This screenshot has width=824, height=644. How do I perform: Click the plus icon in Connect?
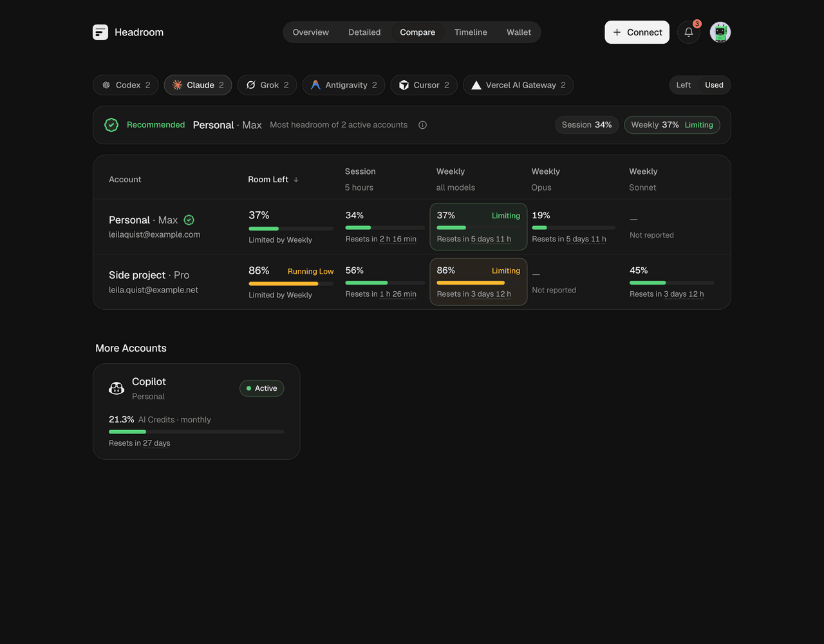pyautogui.click(x=617, y=32)
